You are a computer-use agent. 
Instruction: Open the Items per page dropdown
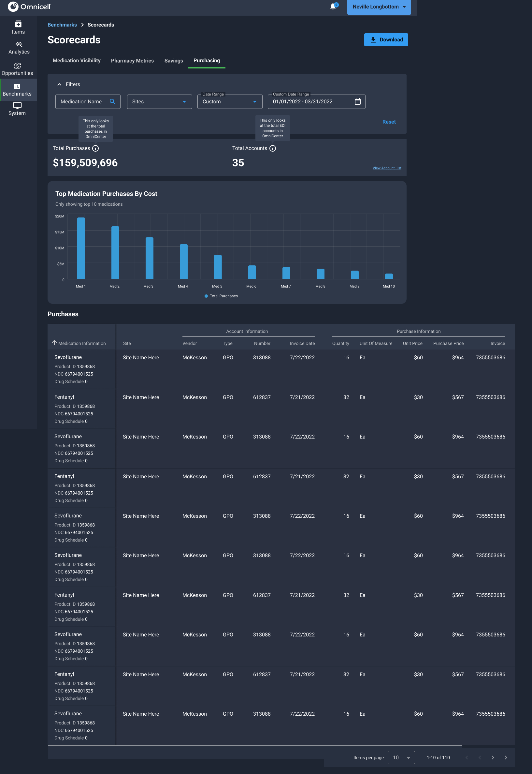click(x=401, y=758)
